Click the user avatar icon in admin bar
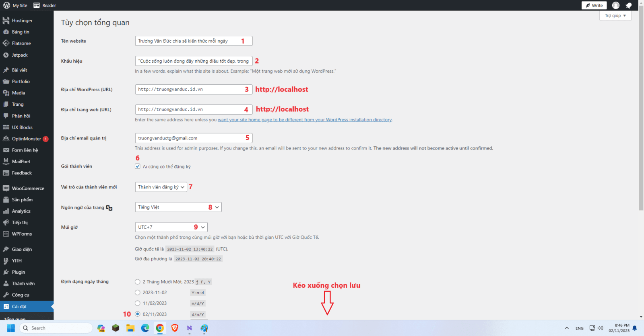644x336 pixels. tap(615, 5)
